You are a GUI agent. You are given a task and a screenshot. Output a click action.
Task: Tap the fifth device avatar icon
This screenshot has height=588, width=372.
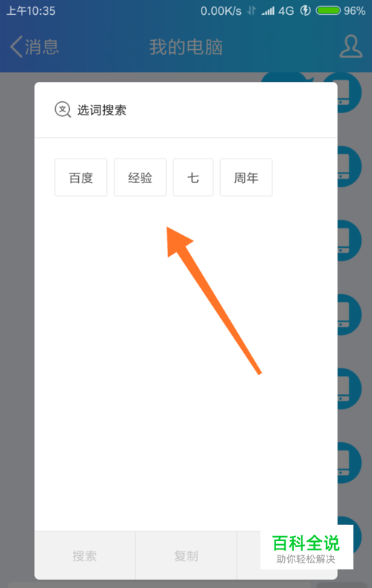click(x=349, y=389)
